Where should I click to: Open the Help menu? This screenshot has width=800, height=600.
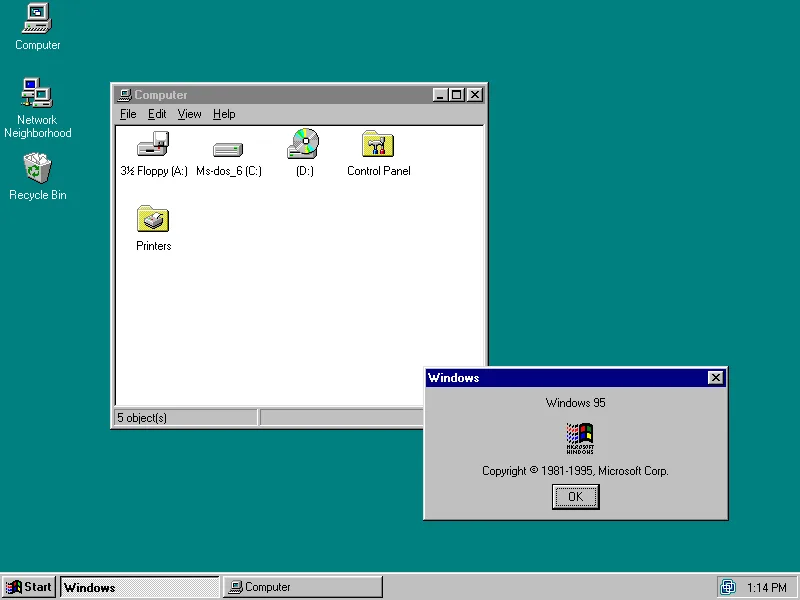pyautogui.click(x=224, y=114)
